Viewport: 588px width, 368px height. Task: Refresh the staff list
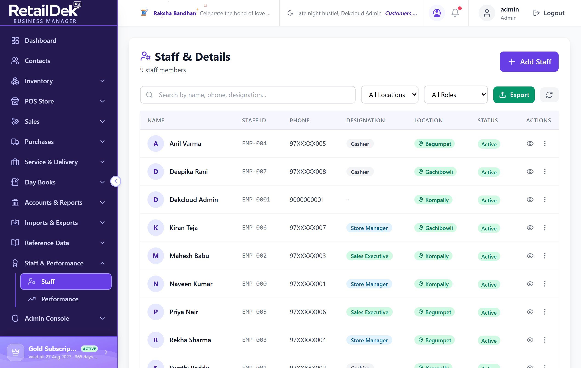[549, 95]
